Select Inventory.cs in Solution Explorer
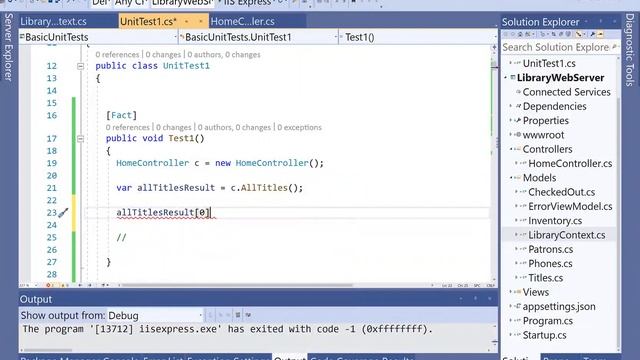 click(x=555, y=220)
